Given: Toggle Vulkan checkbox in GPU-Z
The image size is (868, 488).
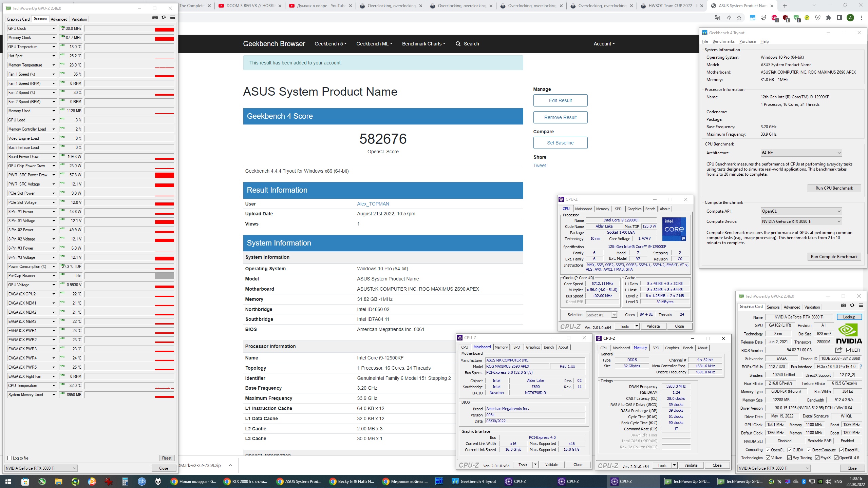Looking at the screenshot, I should [x=768, y=458].
